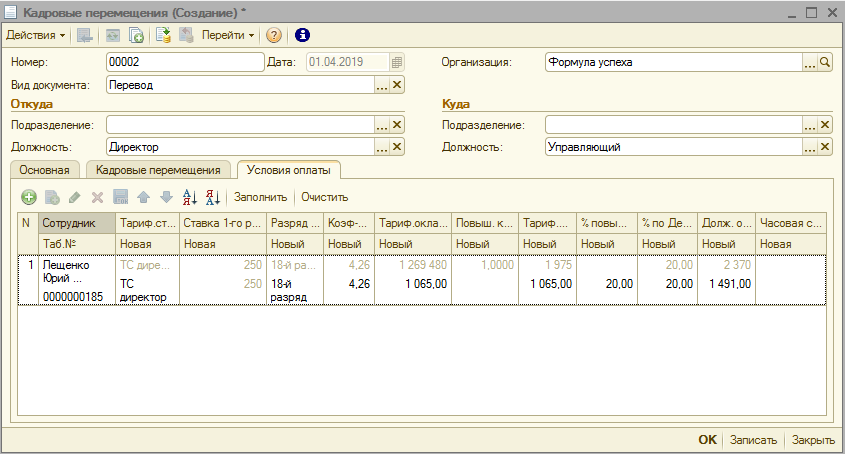
Task: Click the Номер input field
Action: coord(182,62)
